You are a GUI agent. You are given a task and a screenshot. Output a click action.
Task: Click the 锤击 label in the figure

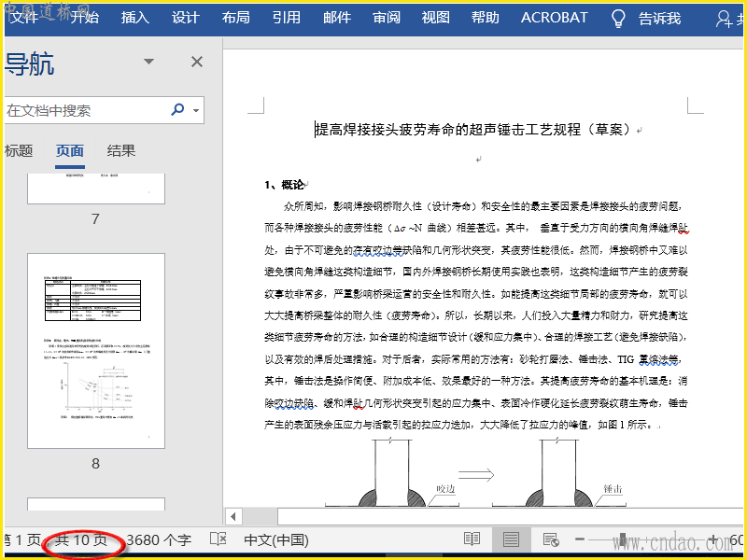[x=613, y=489]
